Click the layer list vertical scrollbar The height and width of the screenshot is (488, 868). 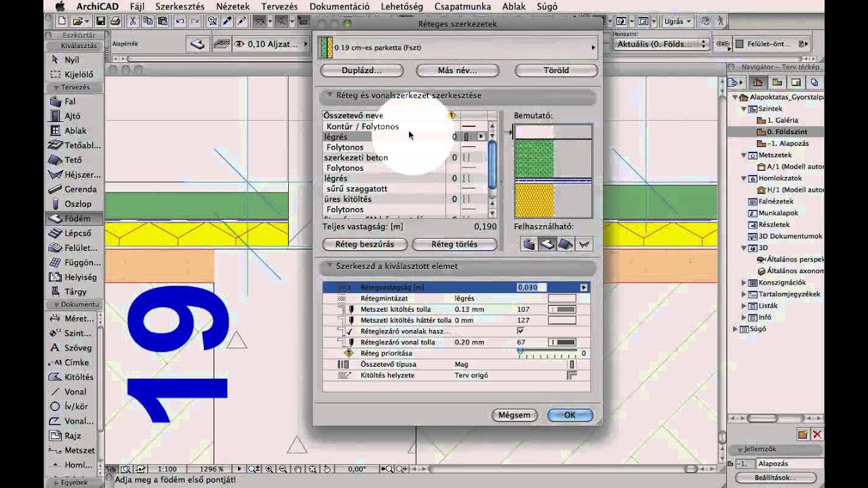coord(493,168)
